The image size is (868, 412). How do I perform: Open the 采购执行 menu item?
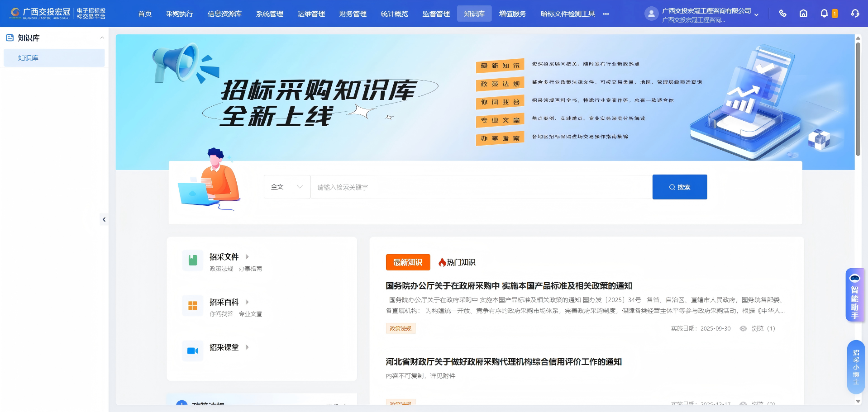point(179,14)
